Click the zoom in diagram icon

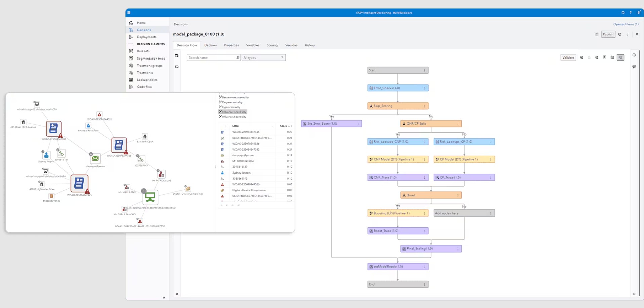click(582, 57)
